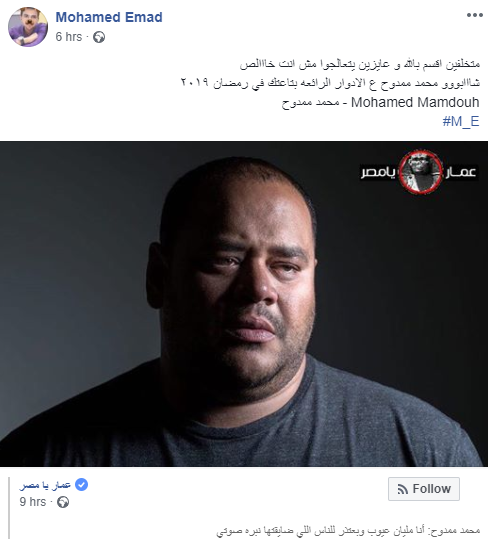Open the عمار يا مصر page name link

click(x=45, y=485)
